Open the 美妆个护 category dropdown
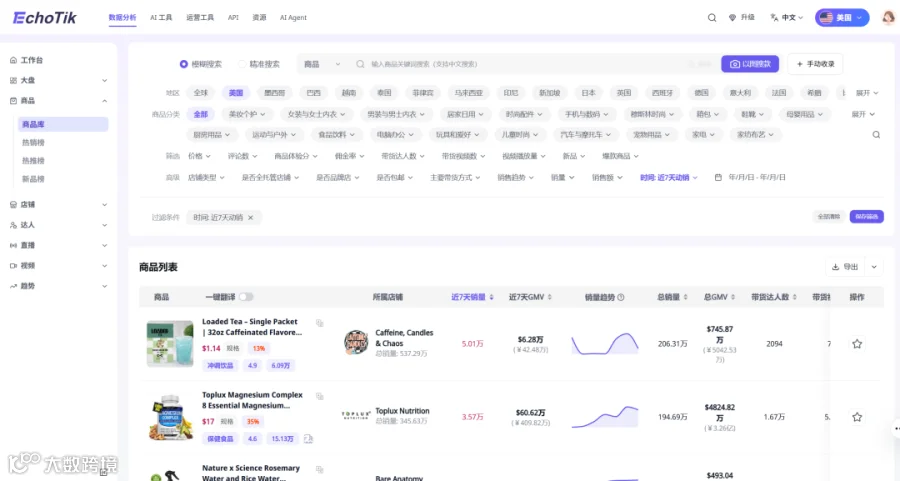 pos(246,115)
